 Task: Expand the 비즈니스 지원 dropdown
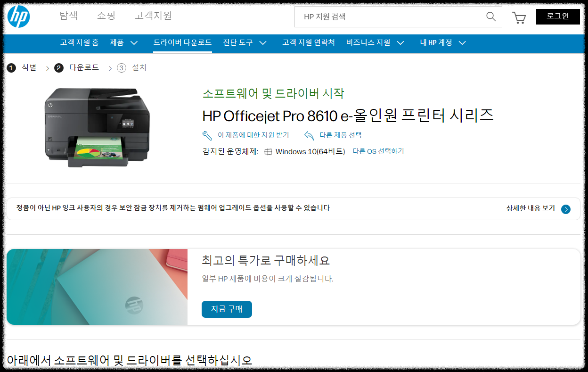point(375,42)
